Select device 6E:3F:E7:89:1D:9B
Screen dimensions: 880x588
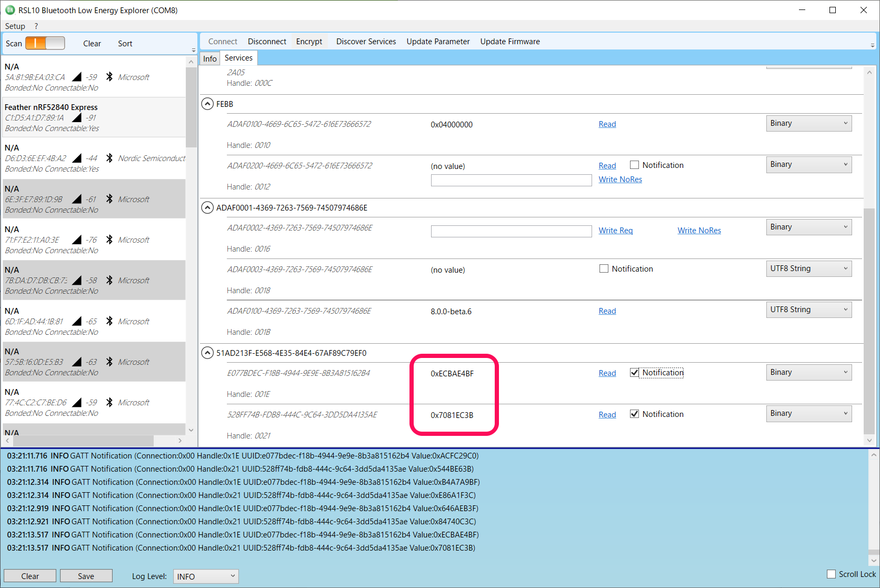tap(94, 199)
